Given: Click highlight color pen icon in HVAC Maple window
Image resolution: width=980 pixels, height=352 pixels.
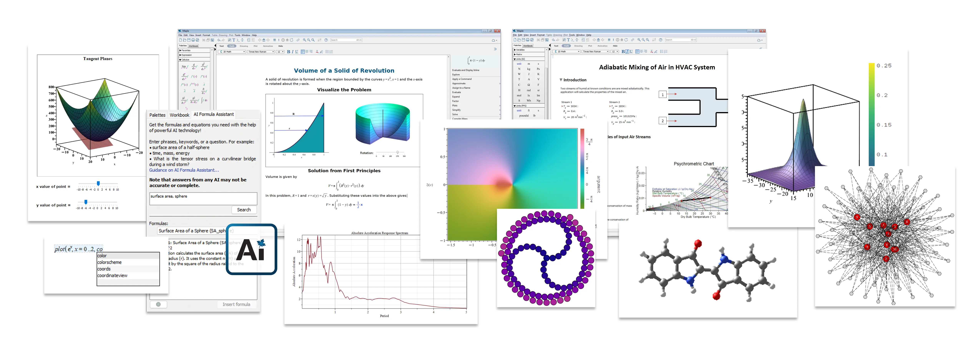Looking at the screenshot, I should [x=656, y=51].
